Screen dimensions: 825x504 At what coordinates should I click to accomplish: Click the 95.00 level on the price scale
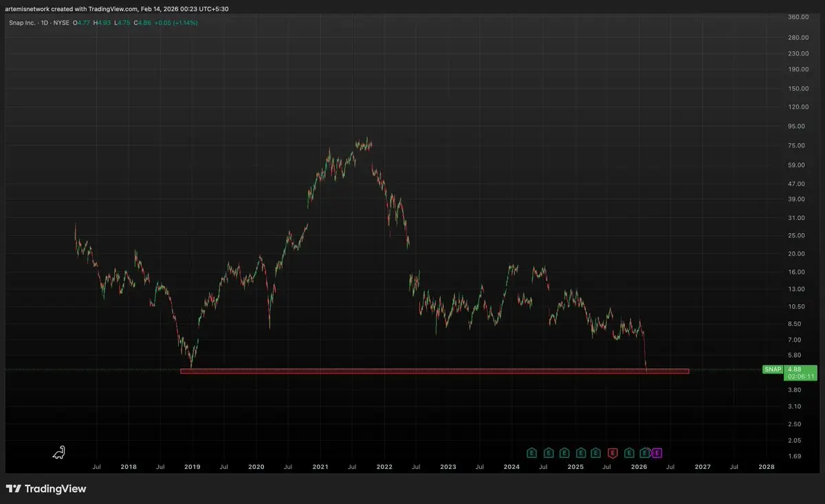(797, 127)
